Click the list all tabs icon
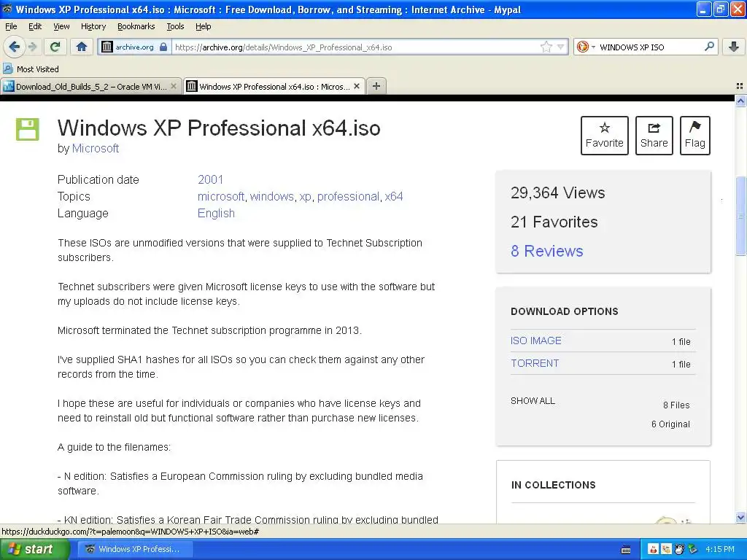The image size is (747, 560). [740, 86]
